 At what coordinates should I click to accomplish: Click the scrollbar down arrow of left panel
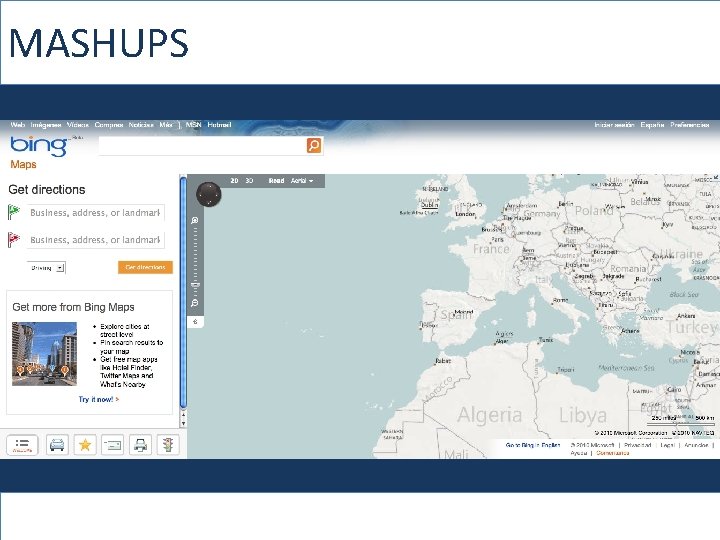pyautogui.click(x=183, y=423)
